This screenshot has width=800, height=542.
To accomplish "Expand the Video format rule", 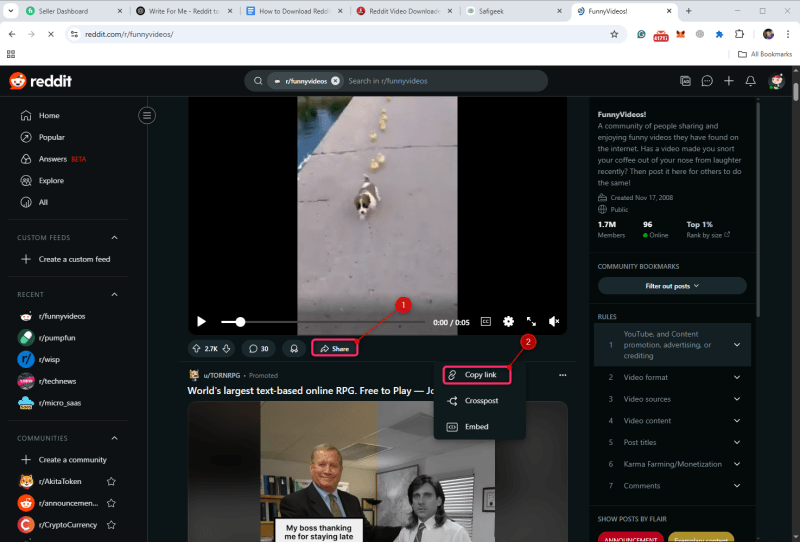I will point(672,378).
